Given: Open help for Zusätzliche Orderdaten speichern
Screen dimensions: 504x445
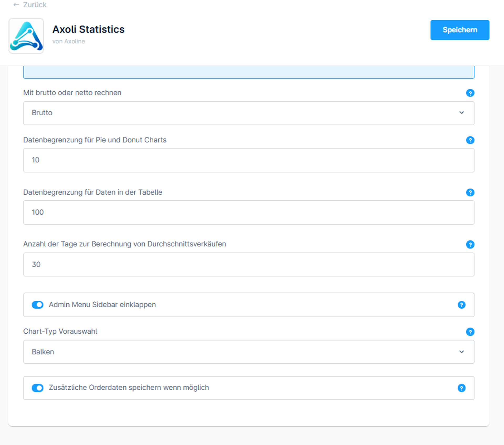Looking at the screenshot, I should pyautogui.click(x=461, y=388).
